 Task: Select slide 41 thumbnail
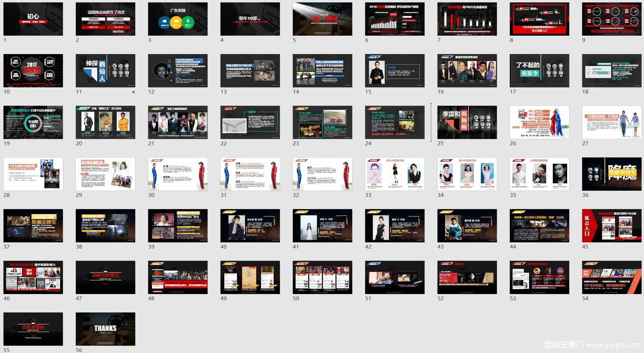323,226
